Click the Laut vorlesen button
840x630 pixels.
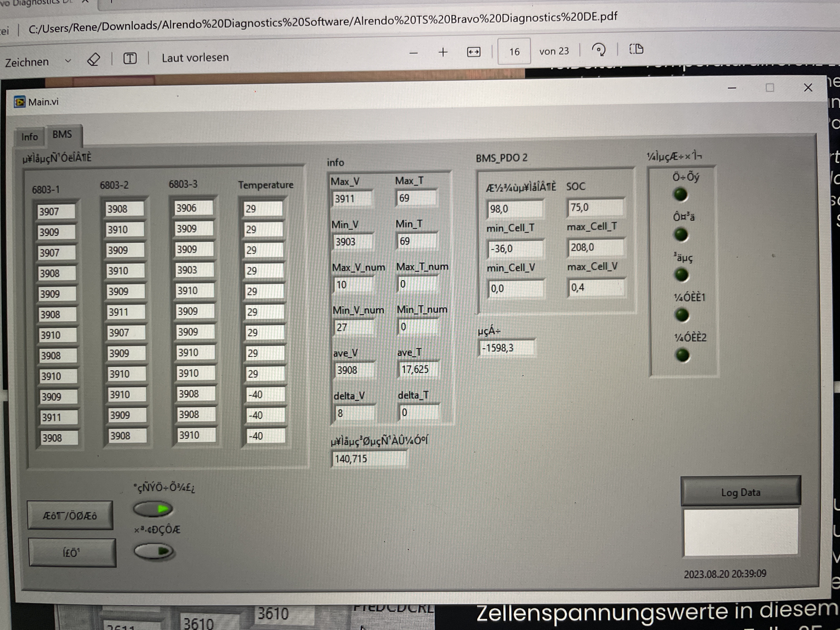pyautogui.click(x=195, y=58)
